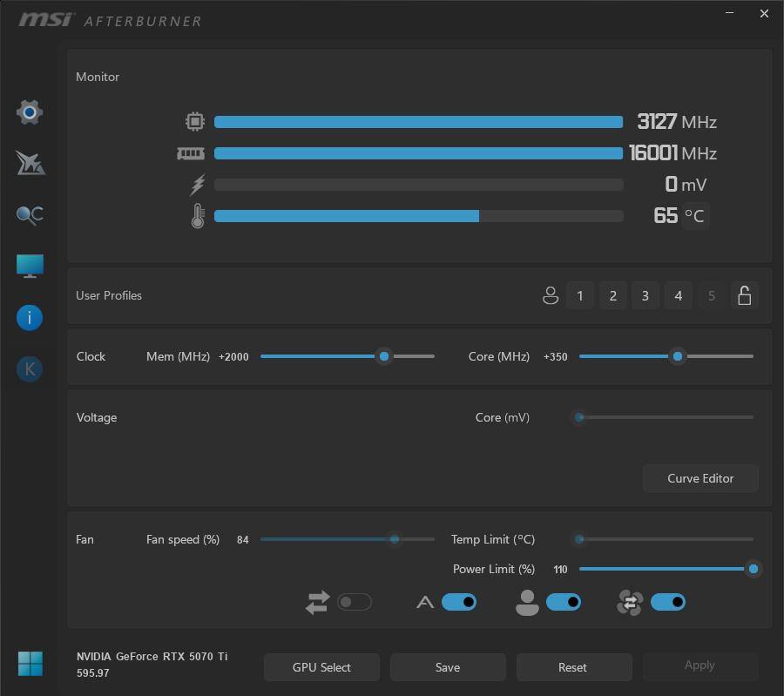Select user profile 4
Screen dimensions: 784x696
click(x=679, y=295)
